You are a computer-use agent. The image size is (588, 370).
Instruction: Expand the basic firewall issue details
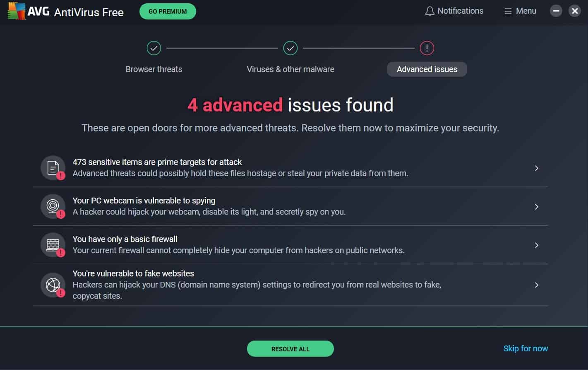click(537, 245)
